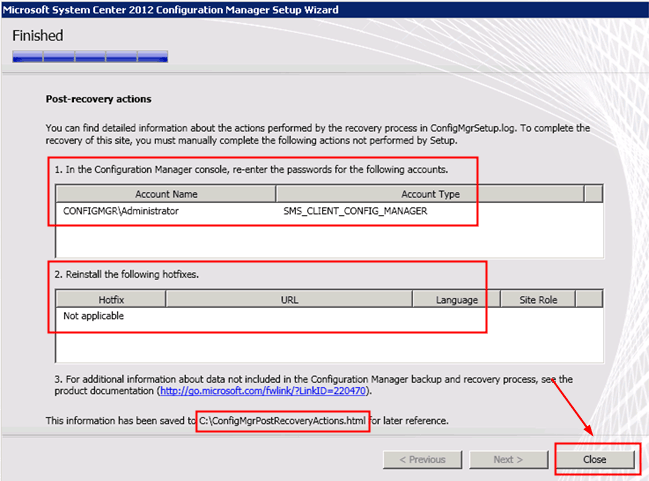Click the Close button
This screenshot has width=649, height=481.
click(x=594, y=459)
